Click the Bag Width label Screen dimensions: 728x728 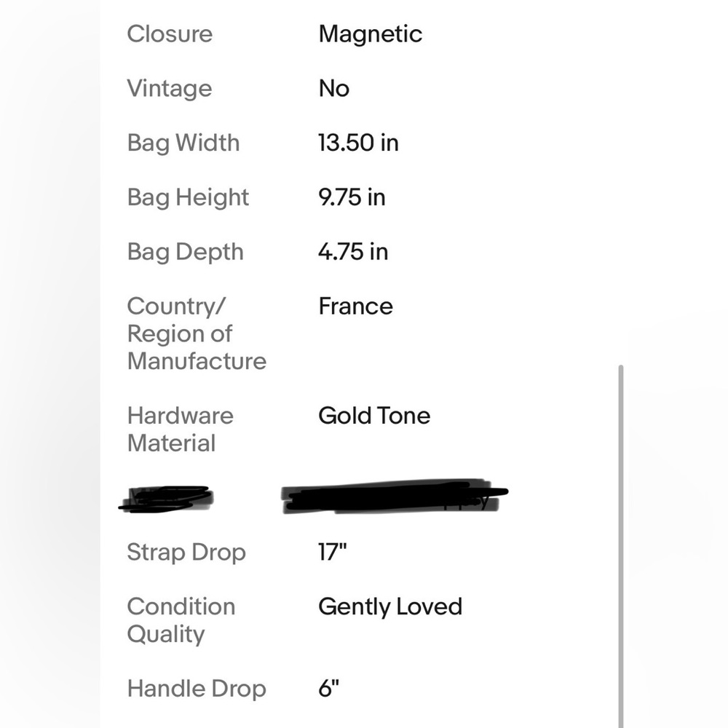point(183,143)
